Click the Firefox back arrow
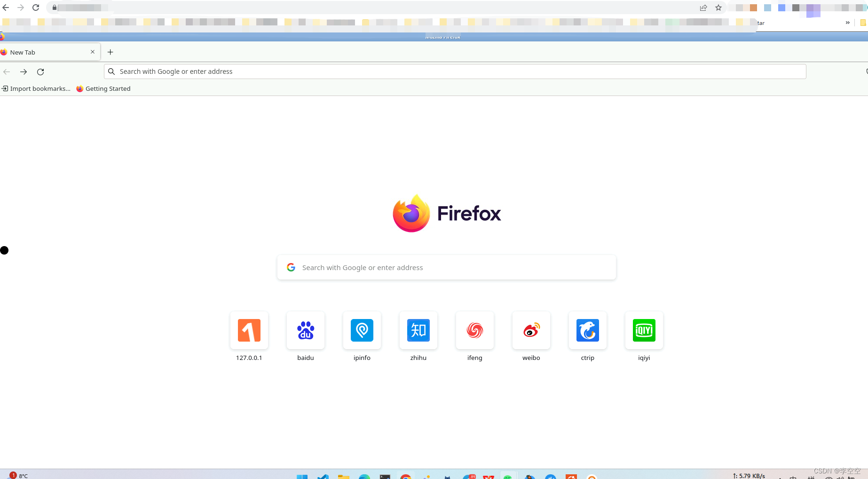 coord(7,72)
